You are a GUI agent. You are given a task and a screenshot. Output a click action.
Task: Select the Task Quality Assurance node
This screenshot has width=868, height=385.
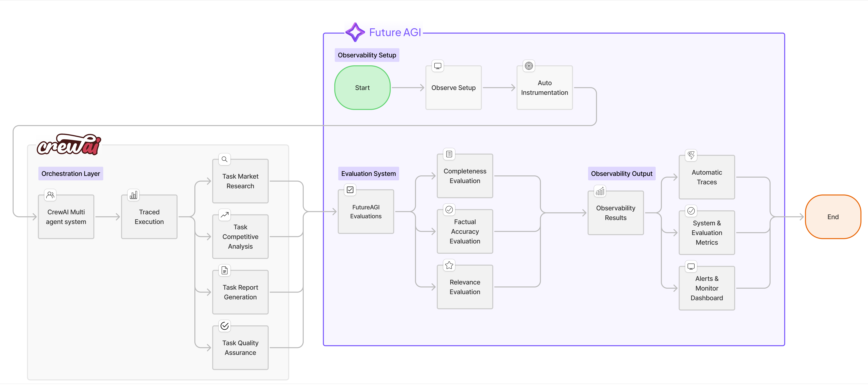click(x=240, y=348)
